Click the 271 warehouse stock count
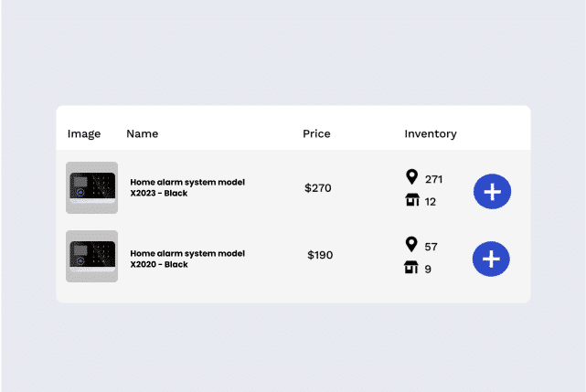 click(x=434, y=179)
